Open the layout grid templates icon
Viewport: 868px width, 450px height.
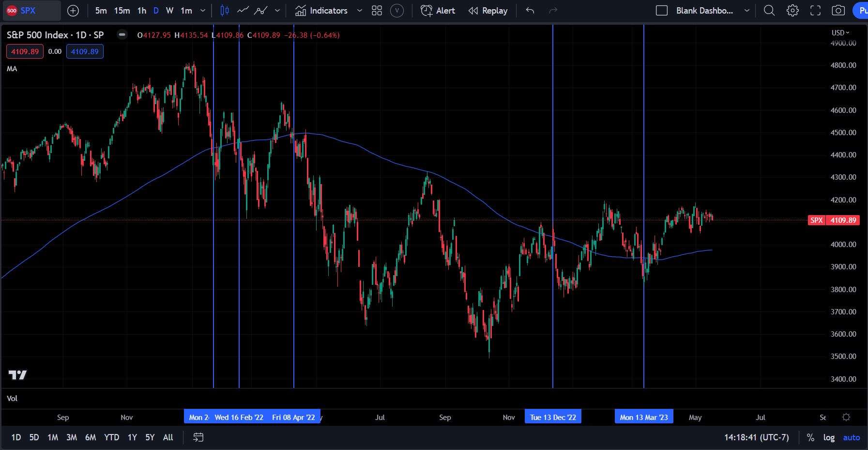point(377,11)
